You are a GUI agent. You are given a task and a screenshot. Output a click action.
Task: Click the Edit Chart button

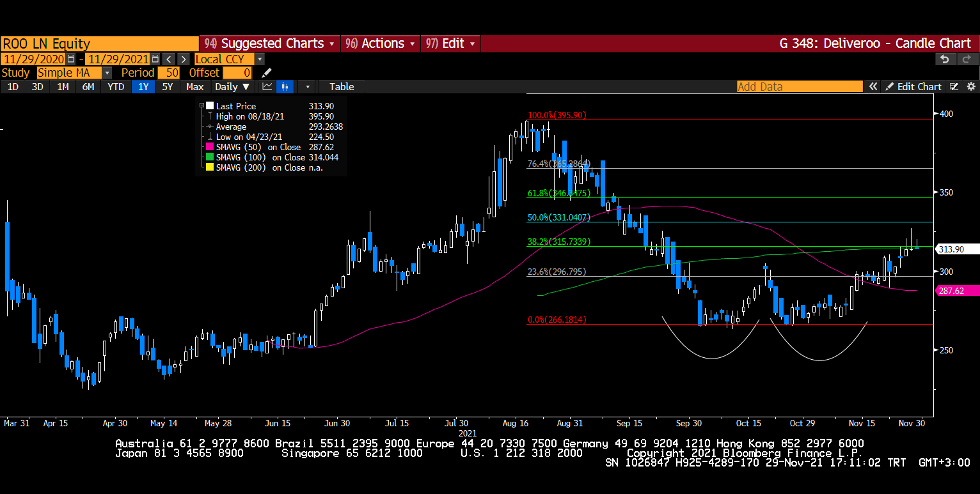tap(913, 87)
